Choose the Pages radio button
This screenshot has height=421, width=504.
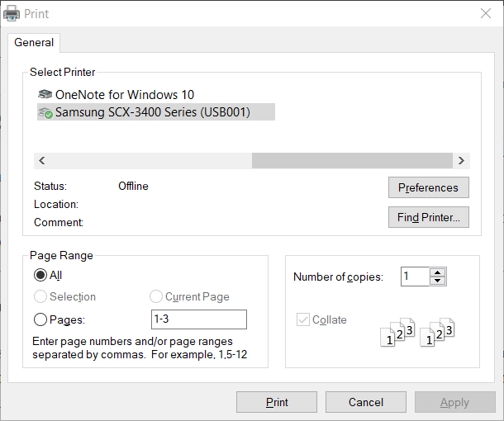pyautogui.click(x=40, y=319)
